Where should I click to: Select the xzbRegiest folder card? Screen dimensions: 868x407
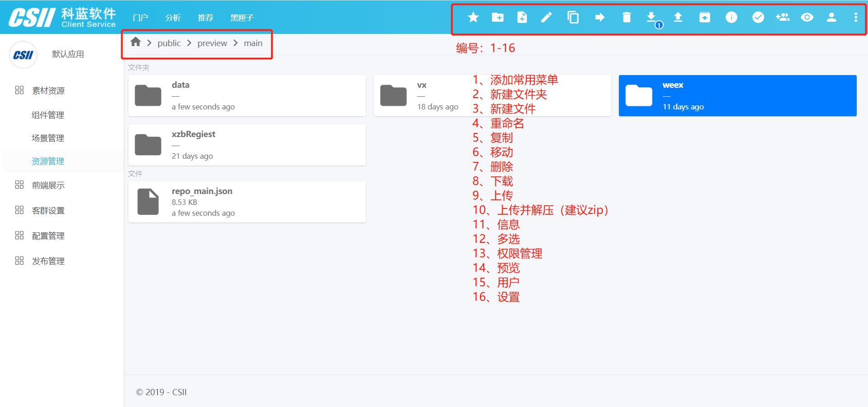(247, 145)
